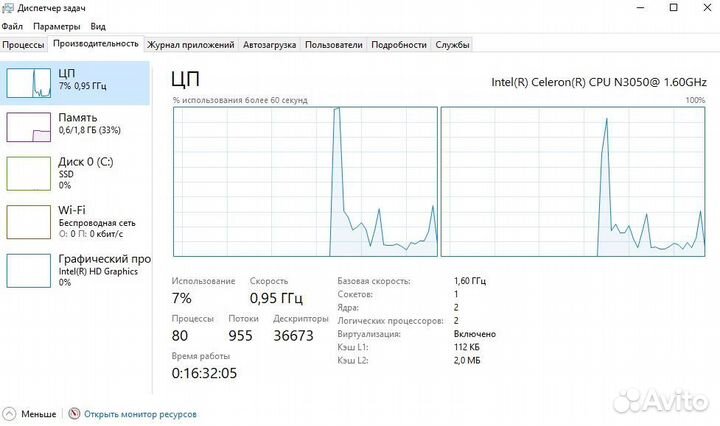Open the Открыть монитор ресурсов link

click(x=140, y=414)
